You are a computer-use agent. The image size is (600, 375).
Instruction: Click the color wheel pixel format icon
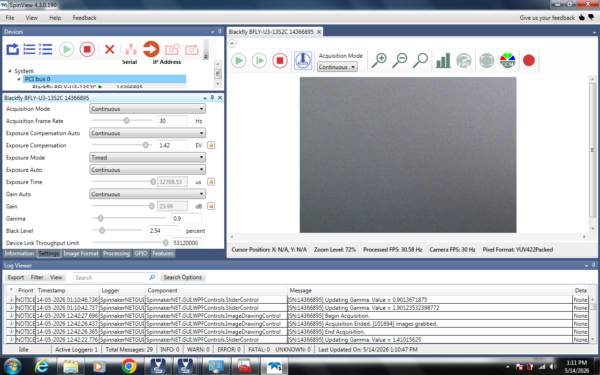[507, 60]
